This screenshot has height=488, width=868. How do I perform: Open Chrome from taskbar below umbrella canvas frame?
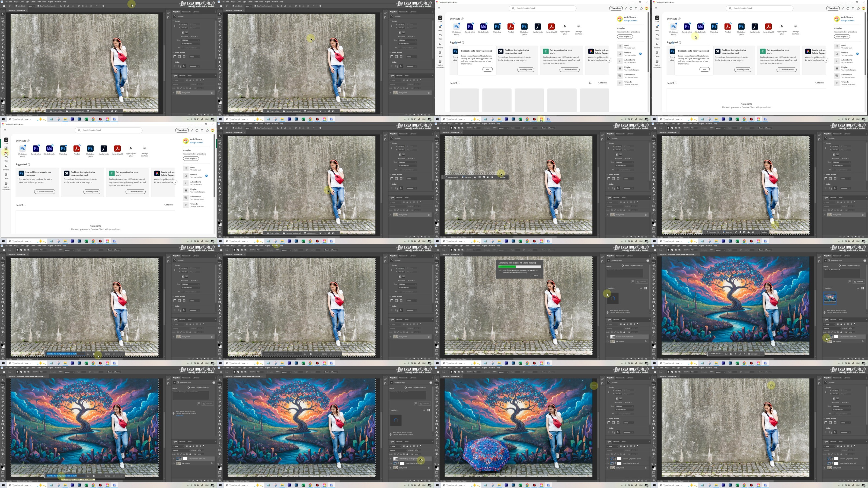[x=527, y=485]
